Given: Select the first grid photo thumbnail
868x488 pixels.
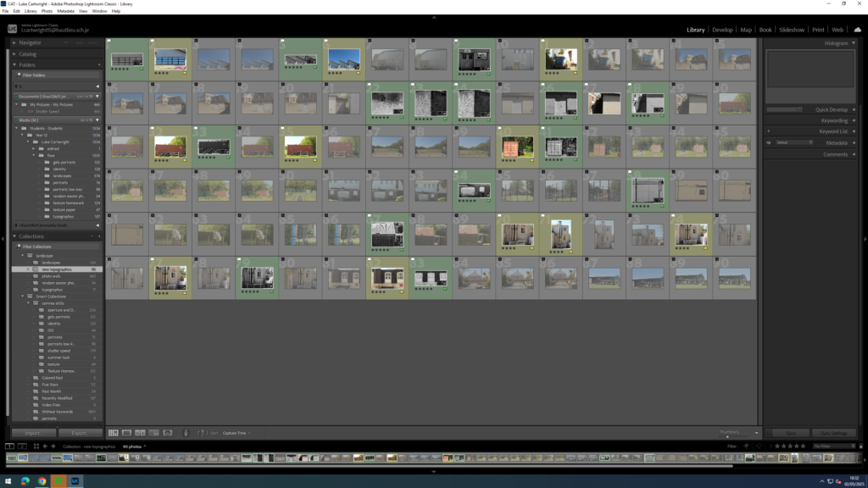Looking at the screenshot, I should (127, 60).
